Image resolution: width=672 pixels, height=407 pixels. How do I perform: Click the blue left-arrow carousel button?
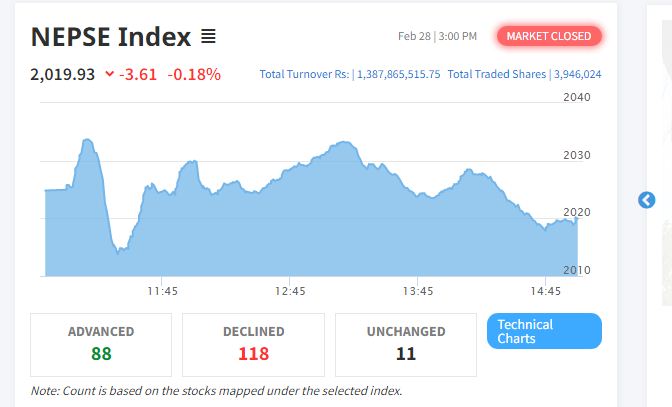[646, 200]
